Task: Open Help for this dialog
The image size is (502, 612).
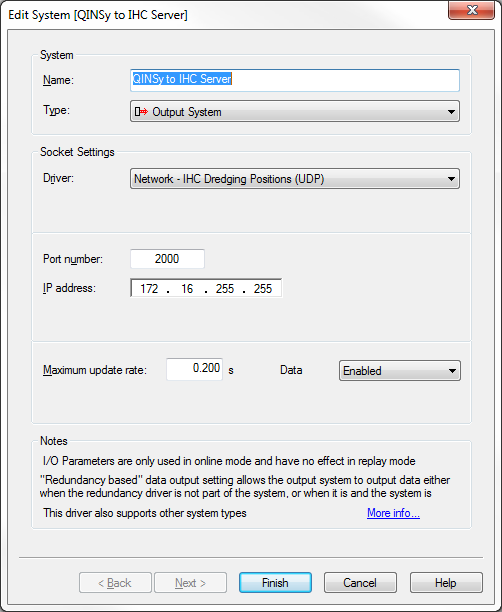Action: pyautogui.click(x=446, y=583)
